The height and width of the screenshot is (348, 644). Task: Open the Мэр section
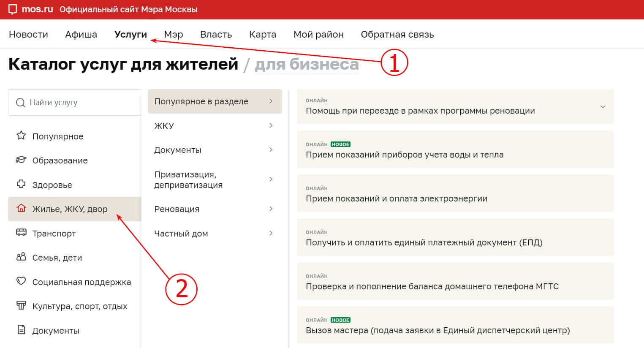(x=174, y=35)
